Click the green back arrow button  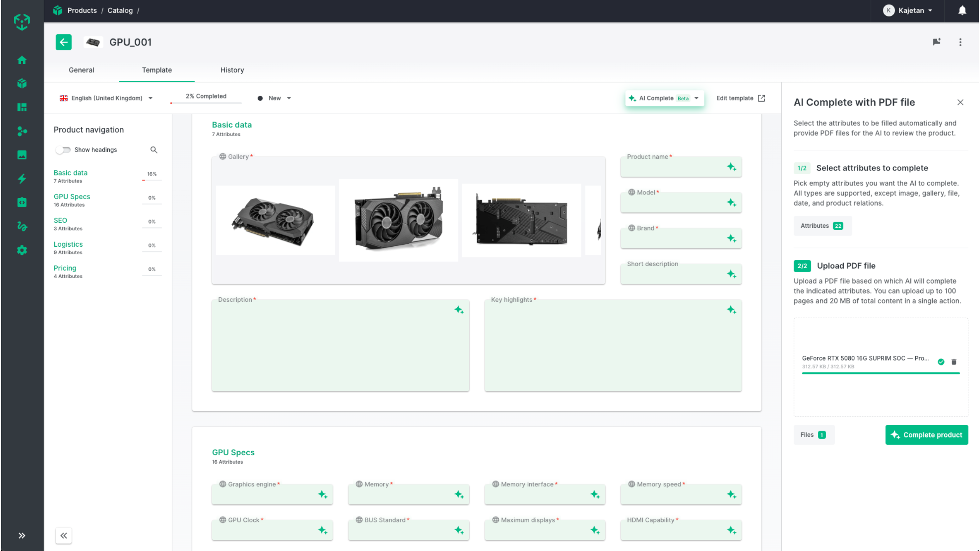64,42
